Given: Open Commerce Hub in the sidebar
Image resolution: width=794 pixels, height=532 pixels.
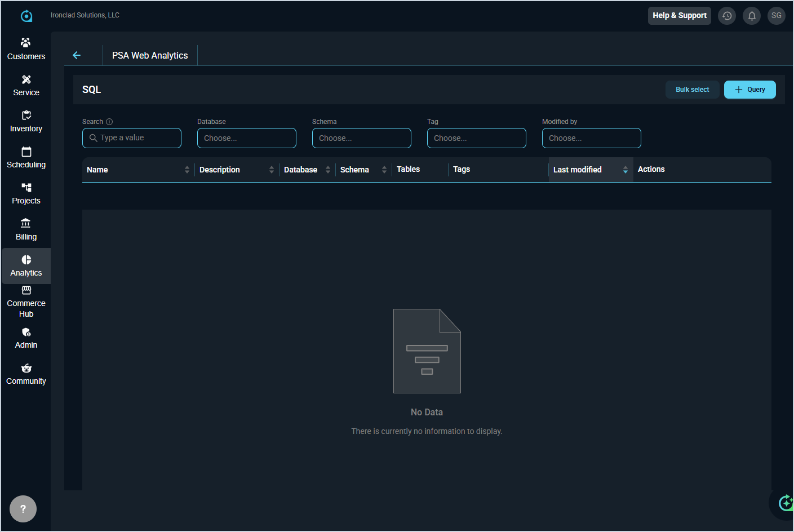Looking at the screenshot, I should point(26,302).
